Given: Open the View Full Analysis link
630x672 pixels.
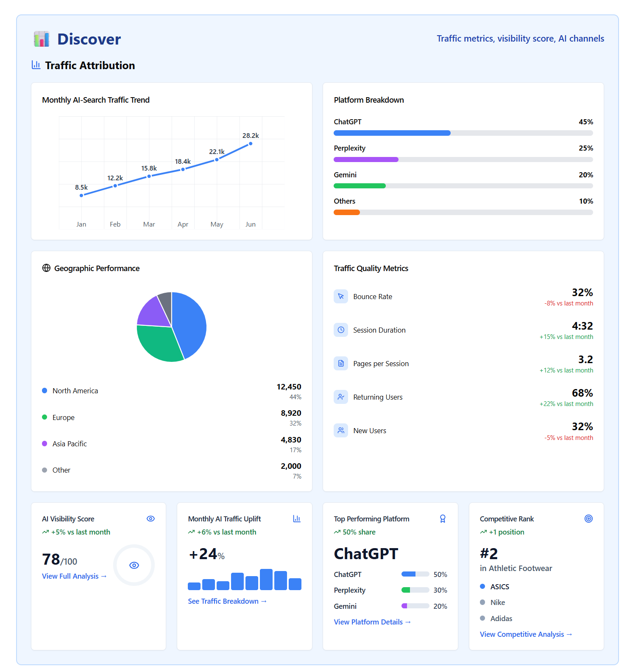Looking at the screenshot, I should 74,576.
